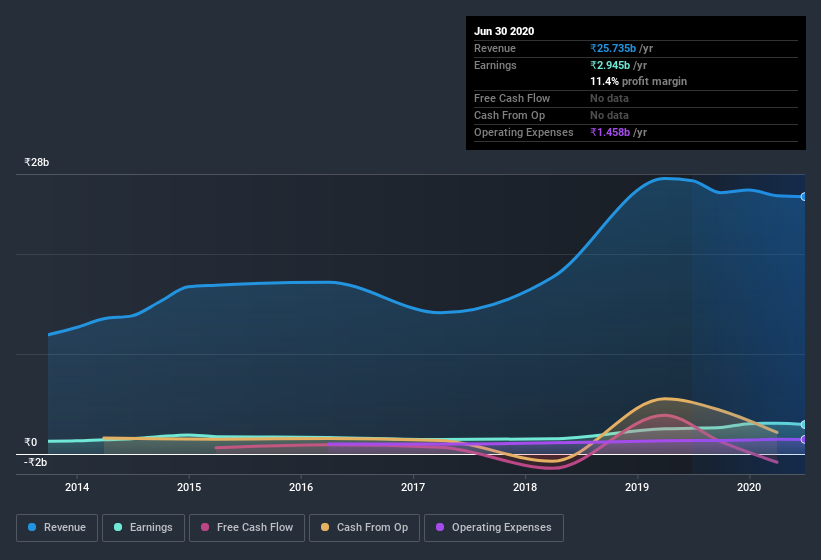Click the 2017 x-axis label
The width and height of the screenshot is (821, 560).
pyautogui.click(x=413, y=487)
